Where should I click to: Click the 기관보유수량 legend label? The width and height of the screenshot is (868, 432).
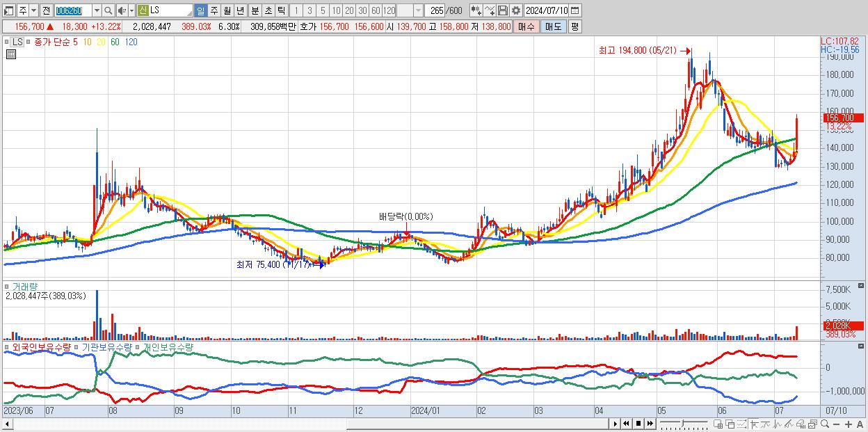(x=107, y=346)
